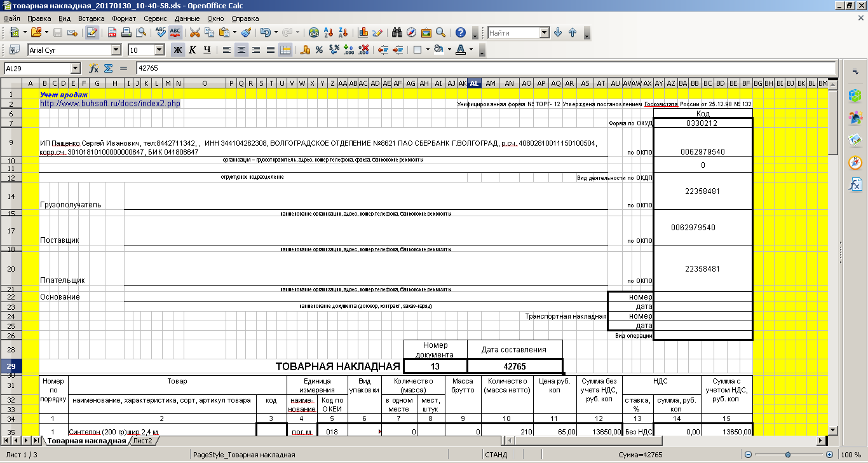Adjust the zoom slider in status bar

(x=788, y=455)
